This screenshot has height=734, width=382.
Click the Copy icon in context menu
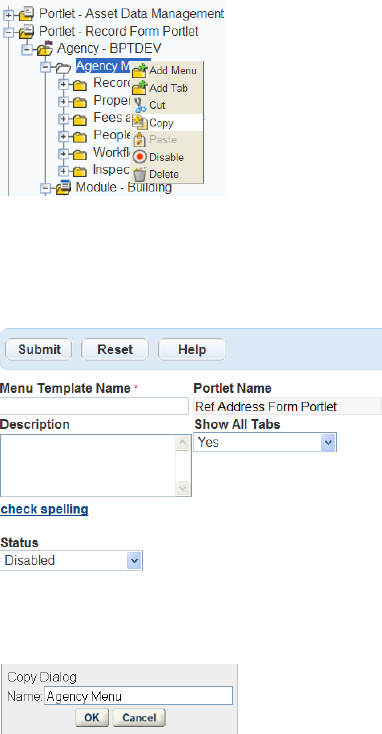(140, 123)
